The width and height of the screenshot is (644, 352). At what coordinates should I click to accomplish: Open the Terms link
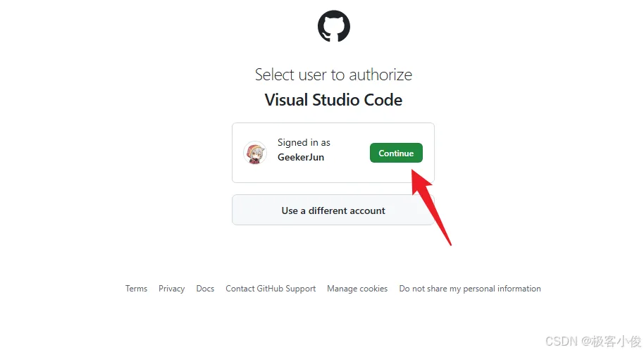coord(137,289)
